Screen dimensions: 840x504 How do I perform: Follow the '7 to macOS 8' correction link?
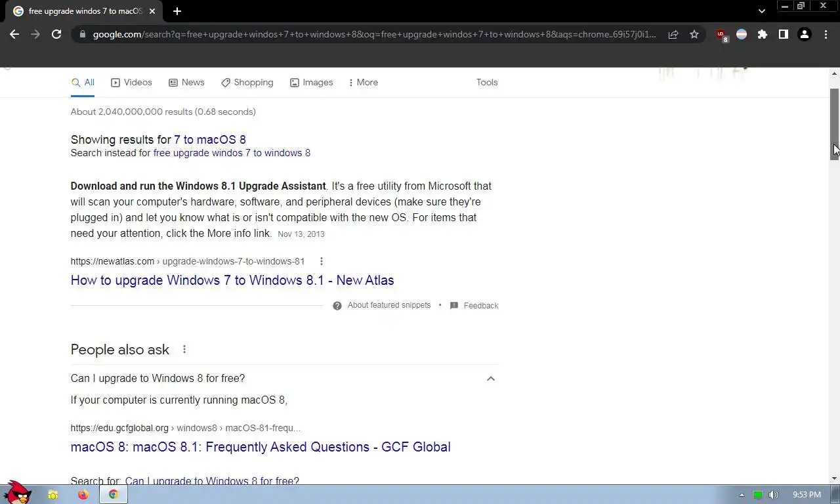point(210,140)
